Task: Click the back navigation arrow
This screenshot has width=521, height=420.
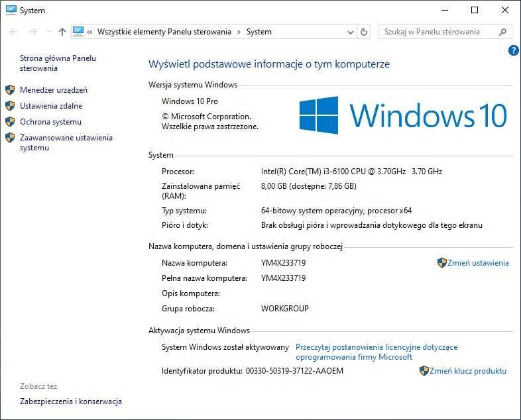Action: (x=13, y=32)
